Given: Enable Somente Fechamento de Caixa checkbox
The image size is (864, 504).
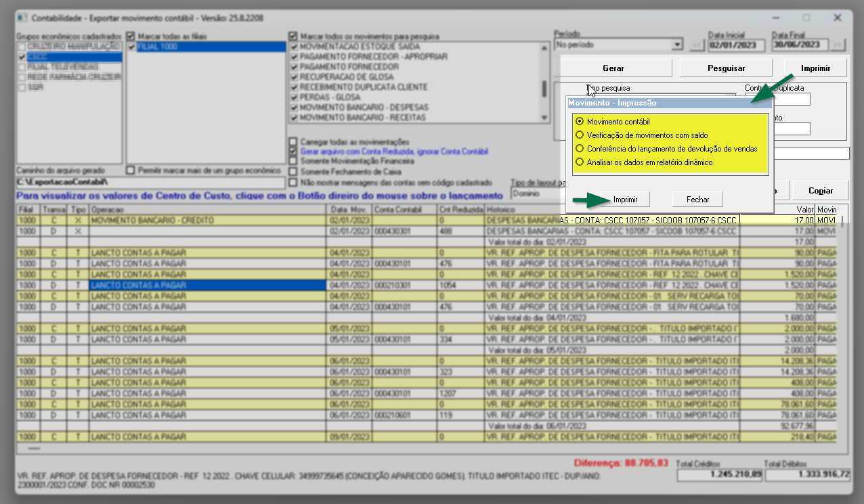Looking at the screenshot, I should tap(293, 172).
